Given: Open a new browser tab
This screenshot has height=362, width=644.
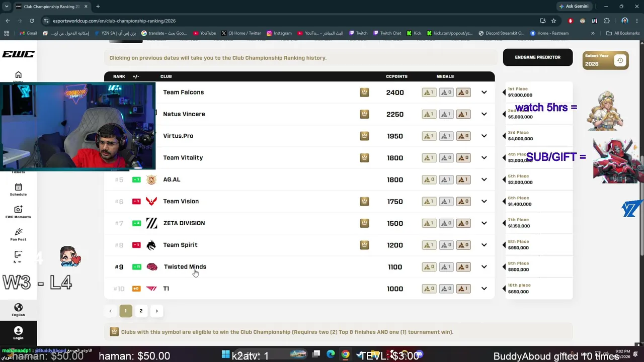Looking at the screenshot, I should point(98,7).
